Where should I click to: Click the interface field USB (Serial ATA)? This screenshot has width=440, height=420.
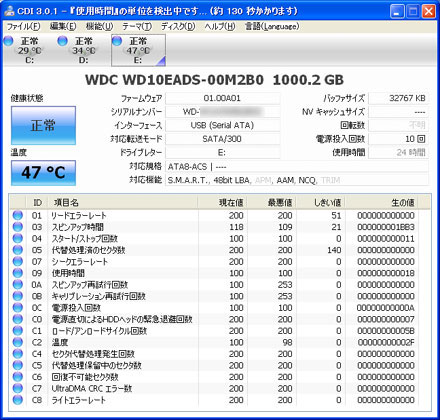click(x=222, y=125)
